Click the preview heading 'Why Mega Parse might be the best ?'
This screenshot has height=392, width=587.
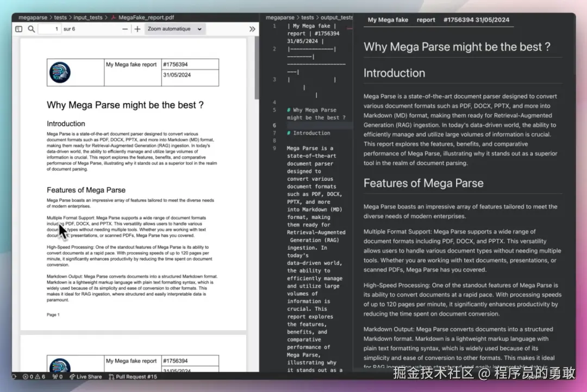pos(457,47)
